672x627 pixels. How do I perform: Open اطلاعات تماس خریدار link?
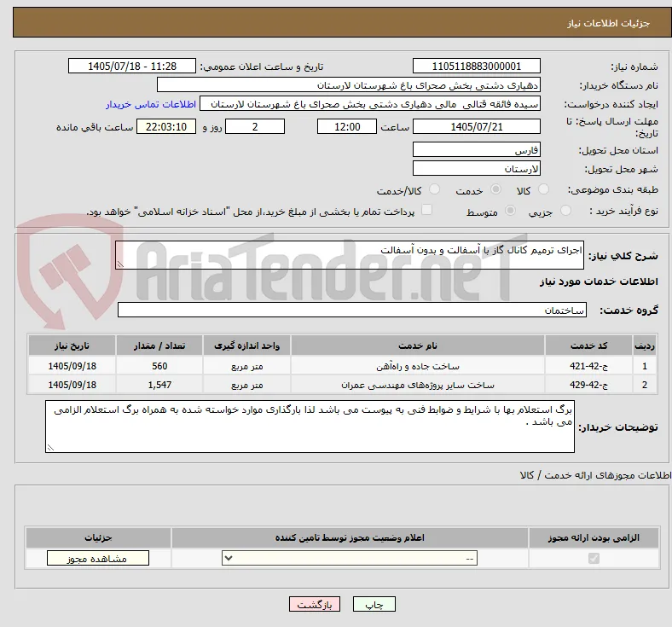coord(151,104)
